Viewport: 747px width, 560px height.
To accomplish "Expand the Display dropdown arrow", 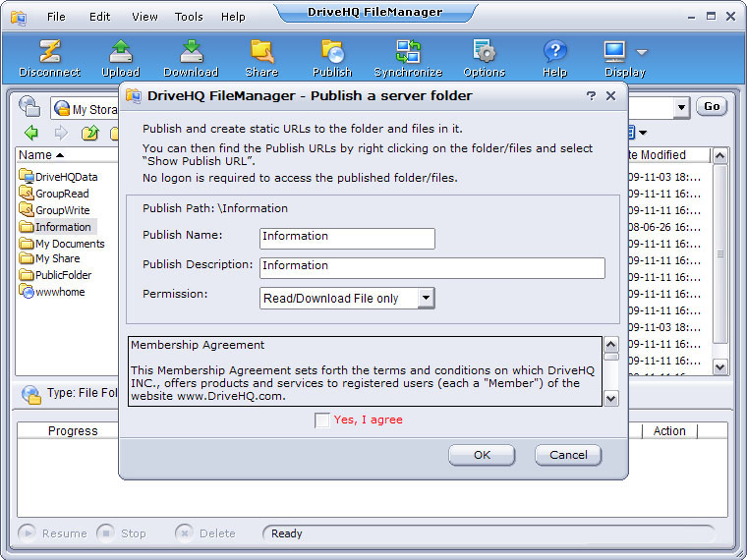I will click(x=642, y=52).
